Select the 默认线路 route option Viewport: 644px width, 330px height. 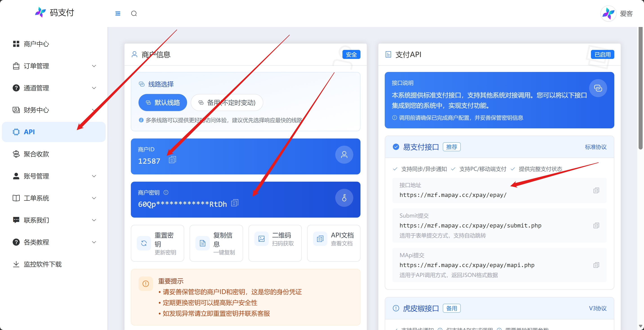click(163, 103)
